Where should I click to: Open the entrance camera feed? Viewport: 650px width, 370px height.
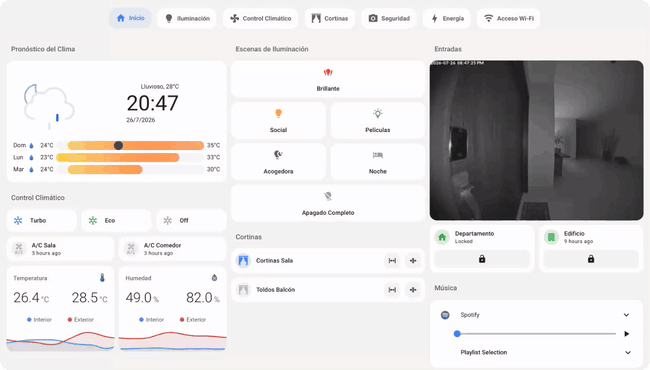[536, 140]
